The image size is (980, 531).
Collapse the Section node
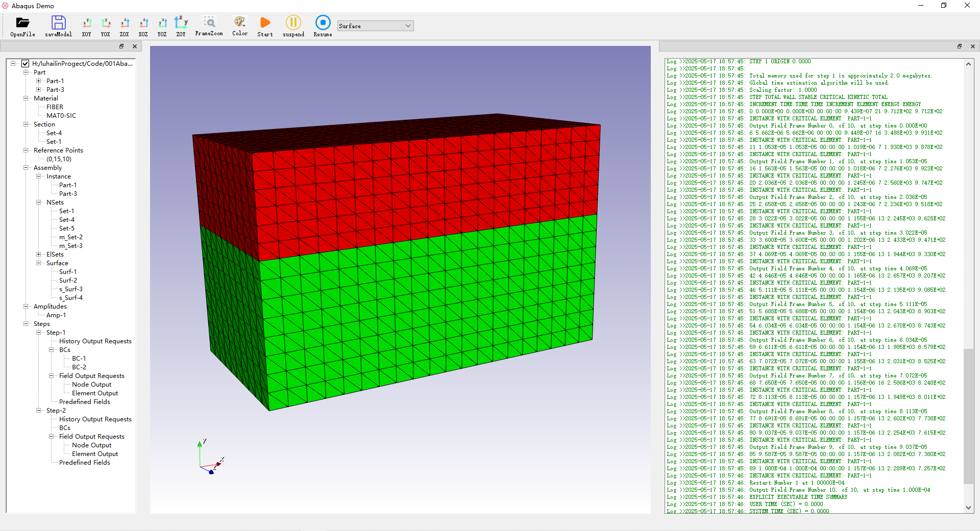click(26, 124)
